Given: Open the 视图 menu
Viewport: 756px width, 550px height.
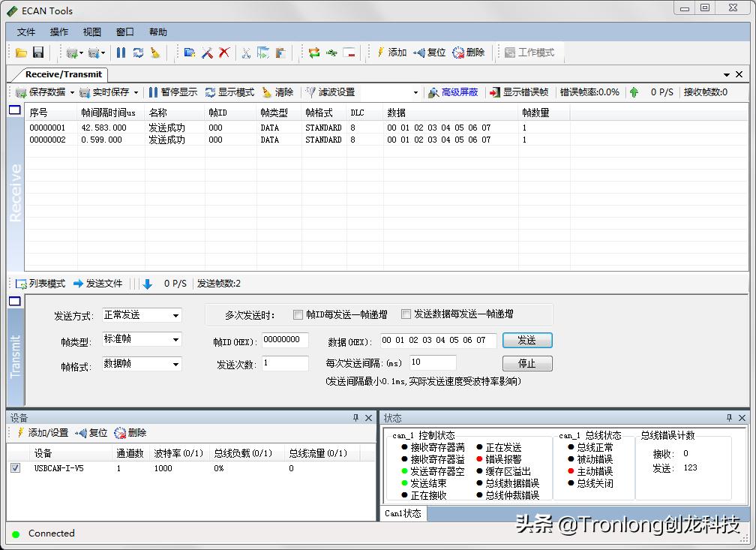Looking at the screenshot, I should pos(91,32).
